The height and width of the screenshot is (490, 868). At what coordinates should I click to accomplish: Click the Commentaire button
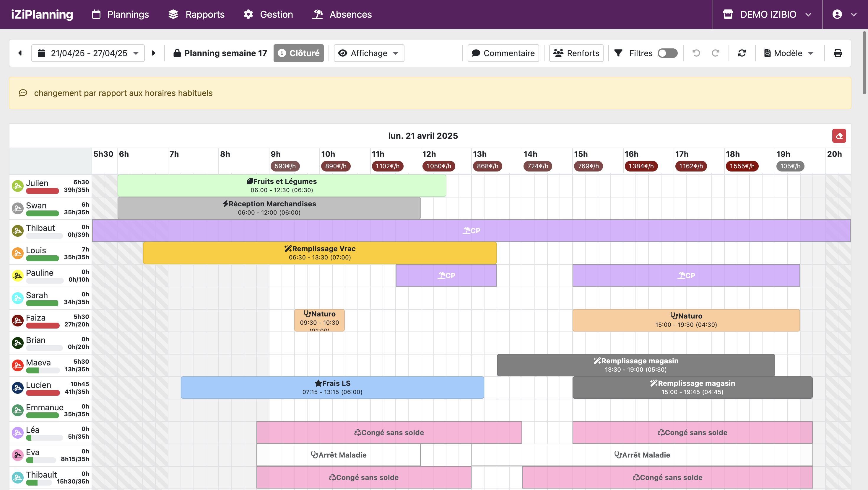point(503,53)
